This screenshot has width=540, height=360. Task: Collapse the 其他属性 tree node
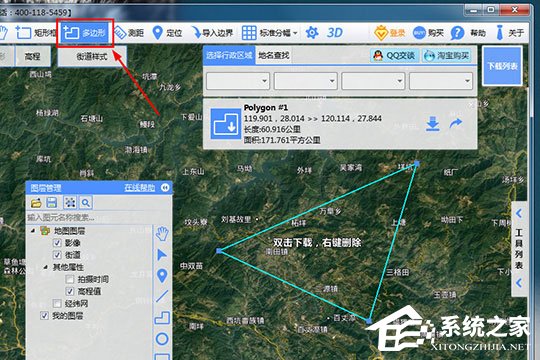click(45, 267)
